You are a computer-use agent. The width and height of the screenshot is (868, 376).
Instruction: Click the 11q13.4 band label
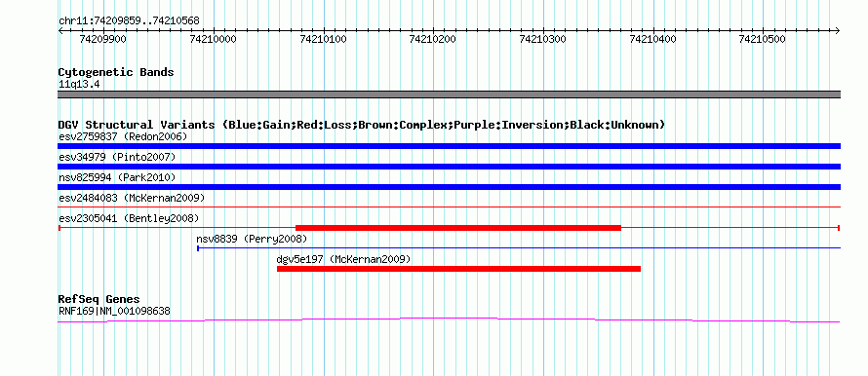79,85
